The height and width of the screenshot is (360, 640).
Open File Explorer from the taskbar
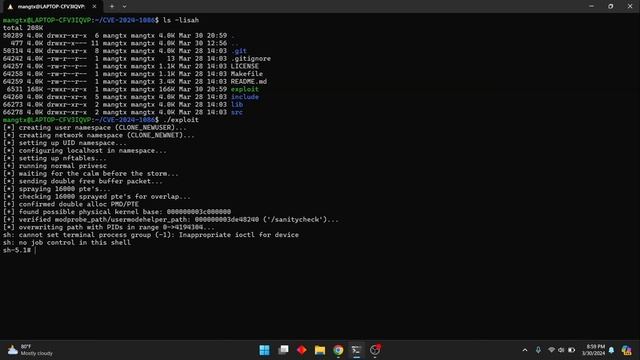click(320, 350)
